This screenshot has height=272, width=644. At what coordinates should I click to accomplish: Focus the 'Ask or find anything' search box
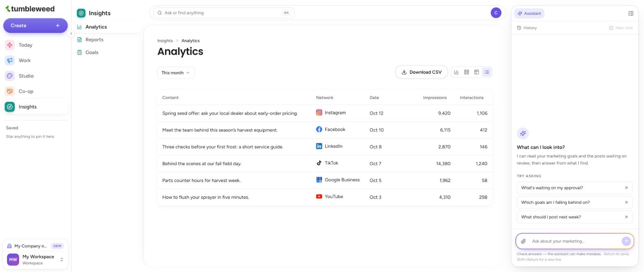point(224,13)
